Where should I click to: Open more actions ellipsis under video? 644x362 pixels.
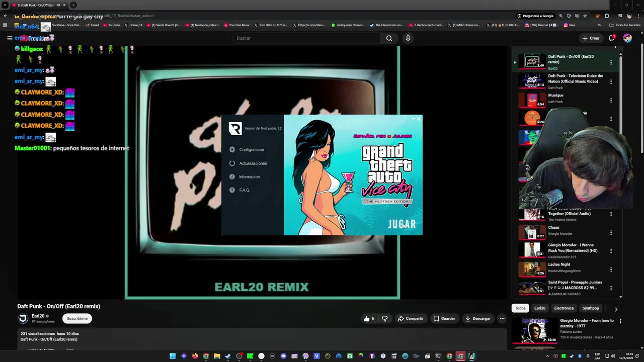pyautogui.click(x=502, y=318)
